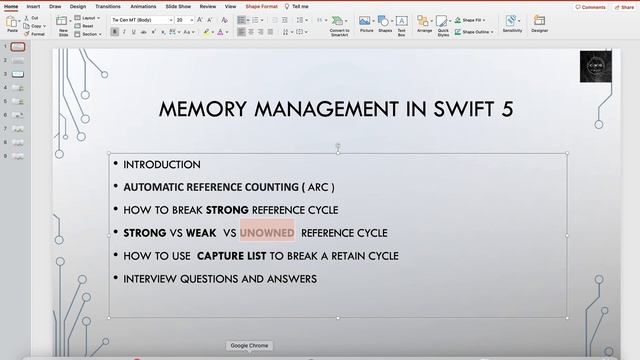
Task: Open the text direction dropdown
Action: 292,32
